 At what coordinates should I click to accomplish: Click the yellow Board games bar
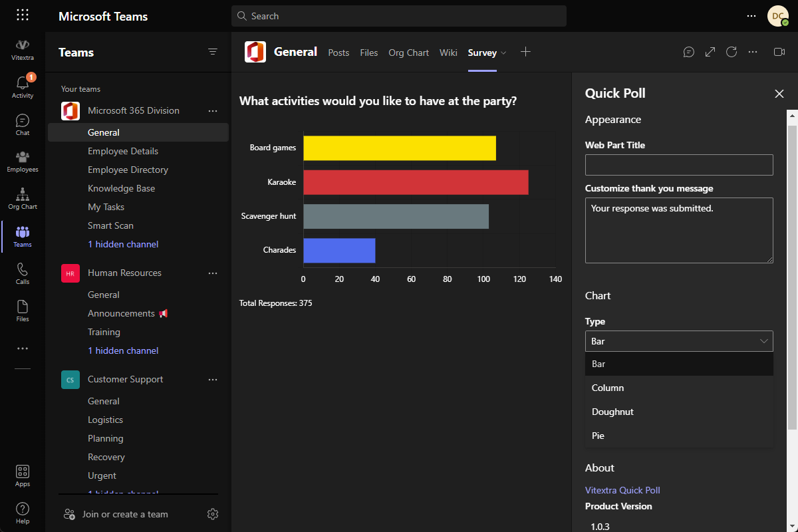coord(400,148)
